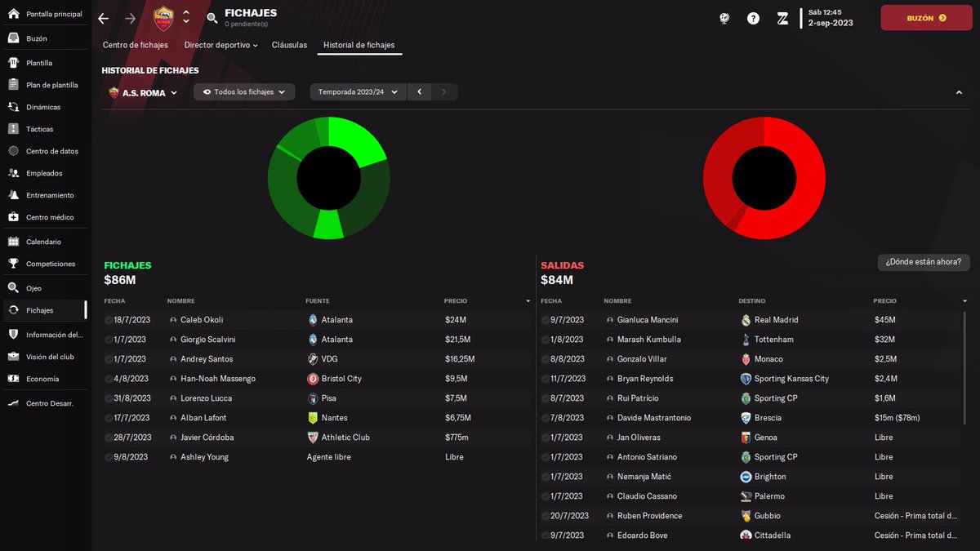Open Competiciones trophy icon

click(x=13, y=264)
